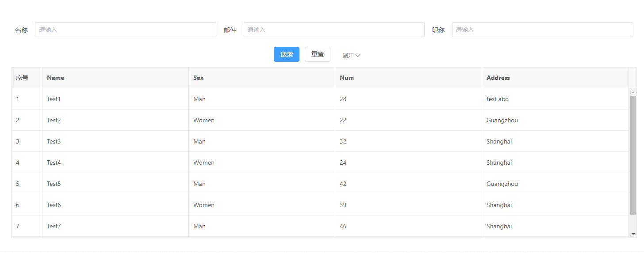Click the scrollbar down arrow
Image resolution: width=644 pixels, height=253 pixels.
633,234
